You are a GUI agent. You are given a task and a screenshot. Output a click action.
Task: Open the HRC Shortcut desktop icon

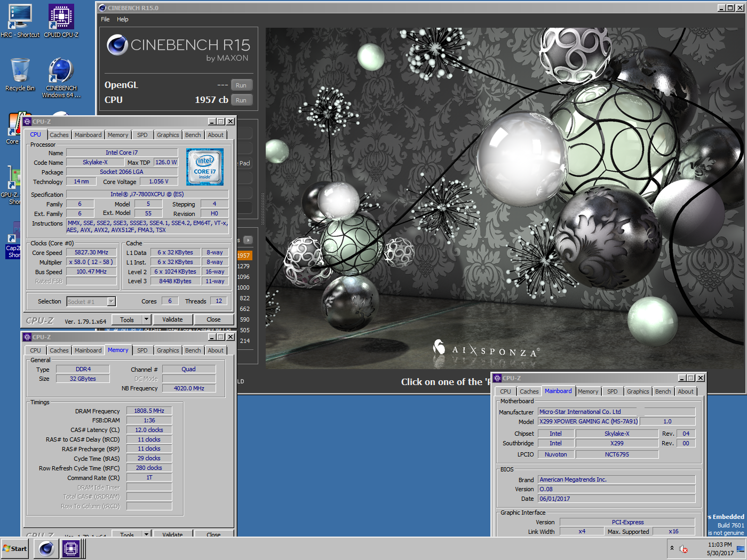[x=20, y=21]
